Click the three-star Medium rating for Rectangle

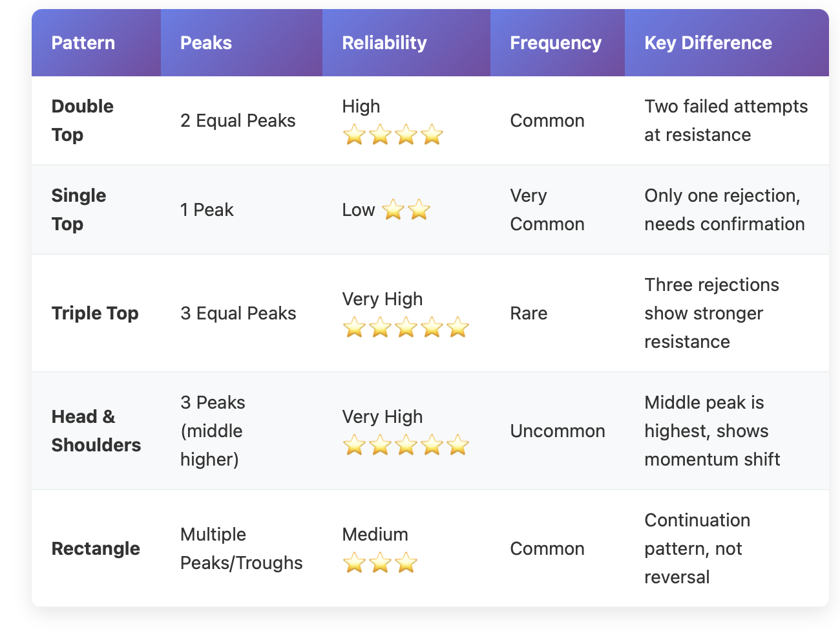[x=380, y=563]
